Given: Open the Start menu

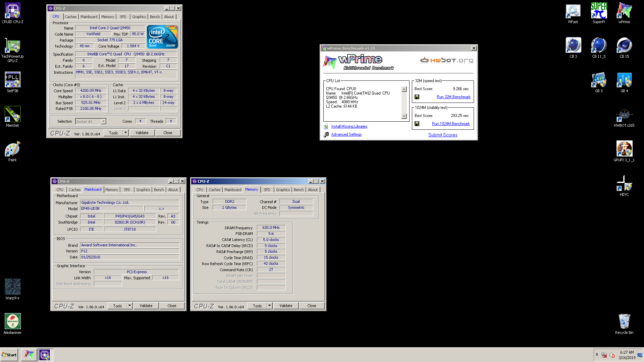Looking at the screenshot, I should click(x=9, y=355).
